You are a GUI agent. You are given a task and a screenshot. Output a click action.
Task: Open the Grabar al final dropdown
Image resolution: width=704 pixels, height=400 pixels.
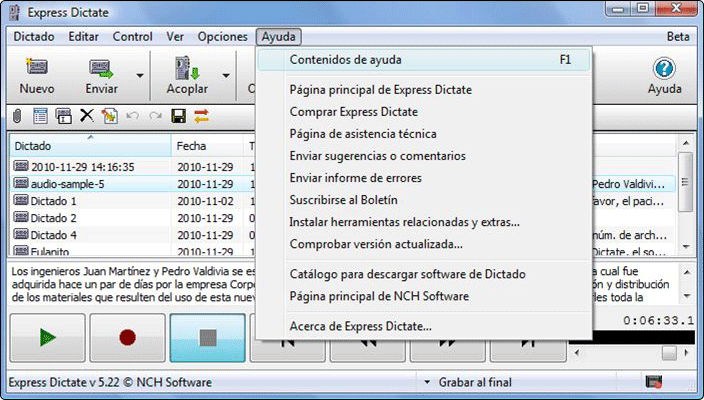pos(427,382)
